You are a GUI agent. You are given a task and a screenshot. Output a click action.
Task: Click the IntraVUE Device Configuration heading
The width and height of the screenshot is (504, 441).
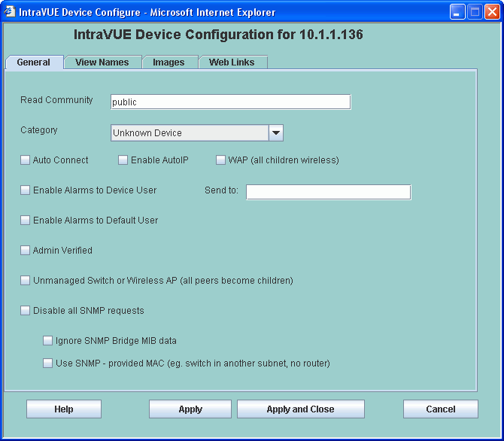pos(218,35)
